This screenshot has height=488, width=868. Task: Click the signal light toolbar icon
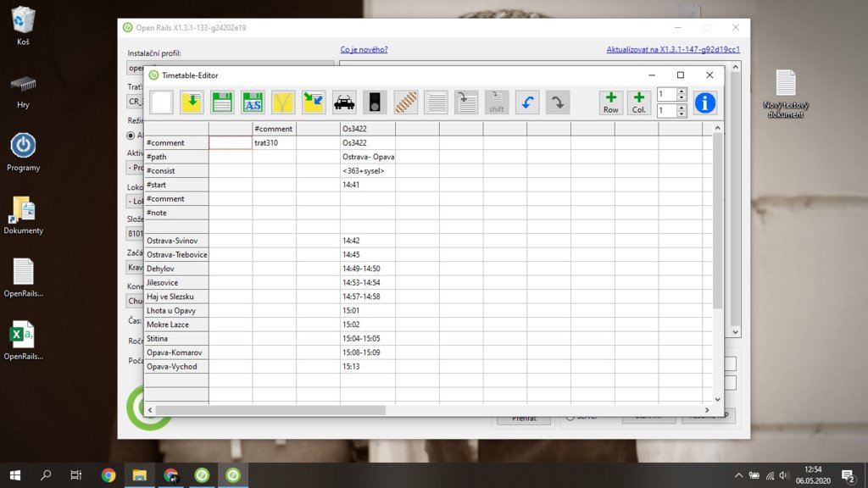(375, 103)
